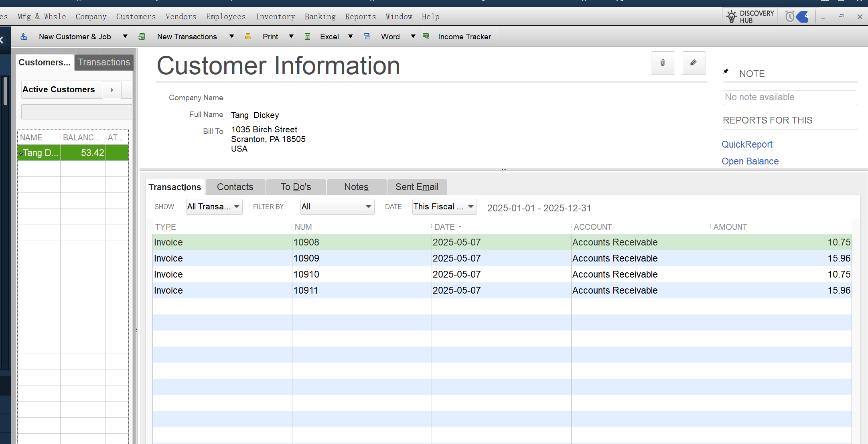Click the Income Tracker icon
Screen dimensions: 868x444
[x=426, y=36]
